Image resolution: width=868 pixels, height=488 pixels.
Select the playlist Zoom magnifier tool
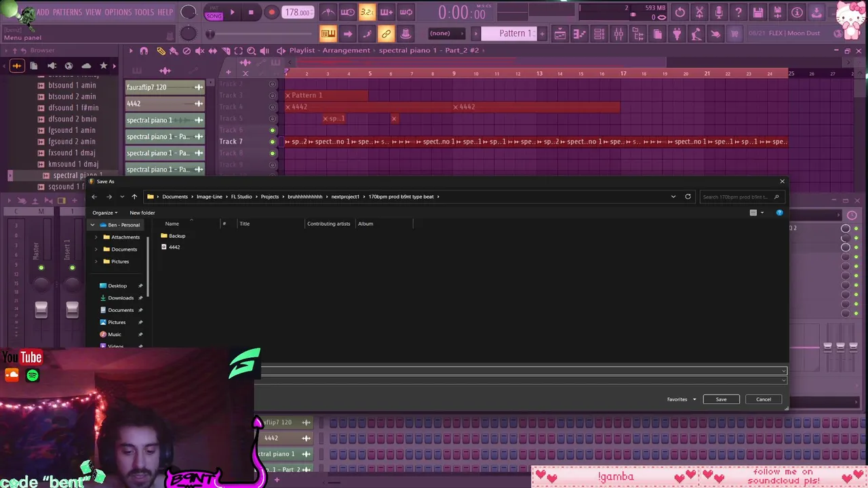pyautogui.click(x=252, y=51)
